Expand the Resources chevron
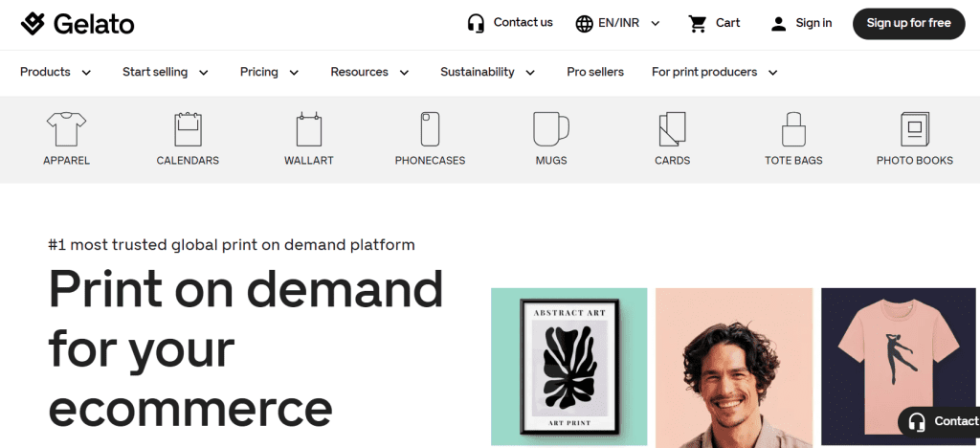The image size is (980, 448). coord(405,73)
